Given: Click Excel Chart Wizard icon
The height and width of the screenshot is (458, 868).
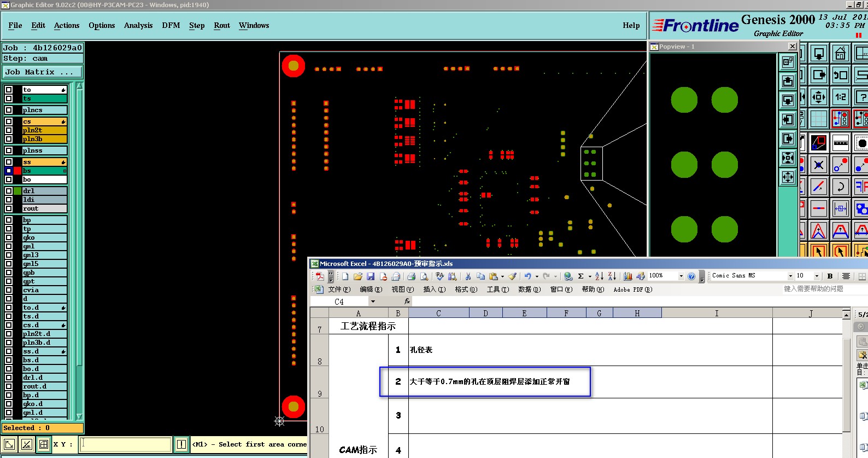Looking at the screenshot, I should [628, 276].
